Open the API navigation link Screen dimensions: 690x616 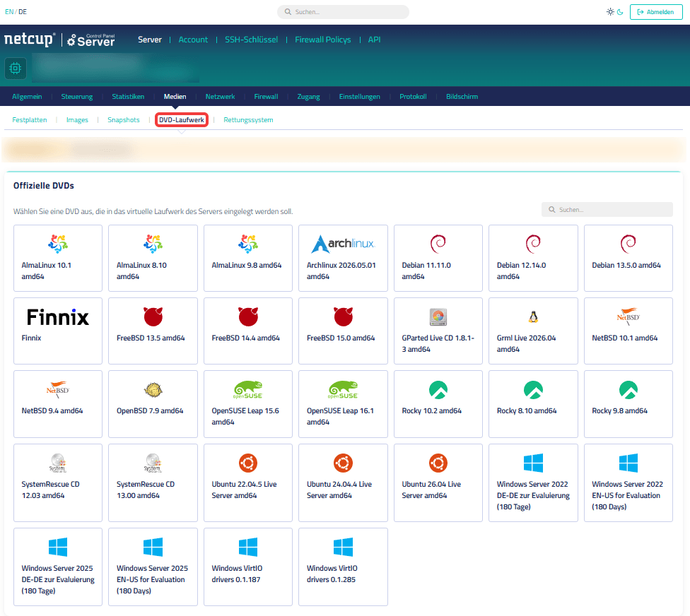(x=375, y=40)
